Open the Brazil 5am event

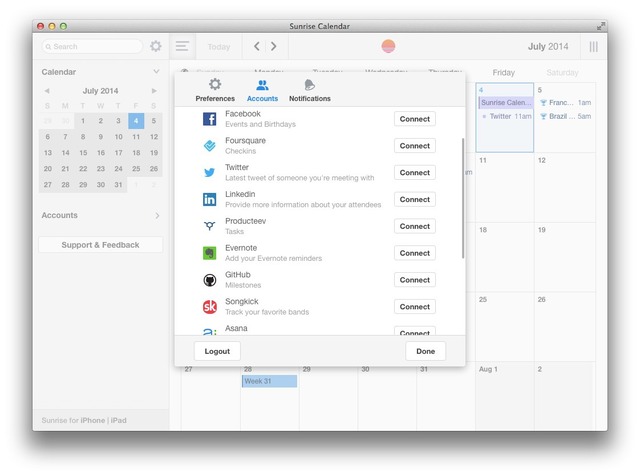tap(565, 116)
